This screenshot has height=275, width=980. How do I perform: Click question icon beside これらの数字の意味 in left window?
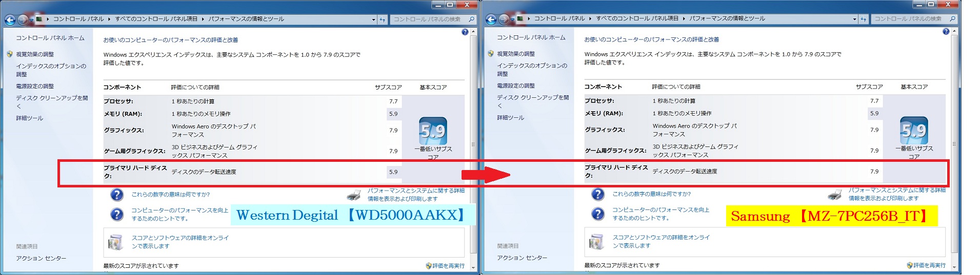(117, 195)
